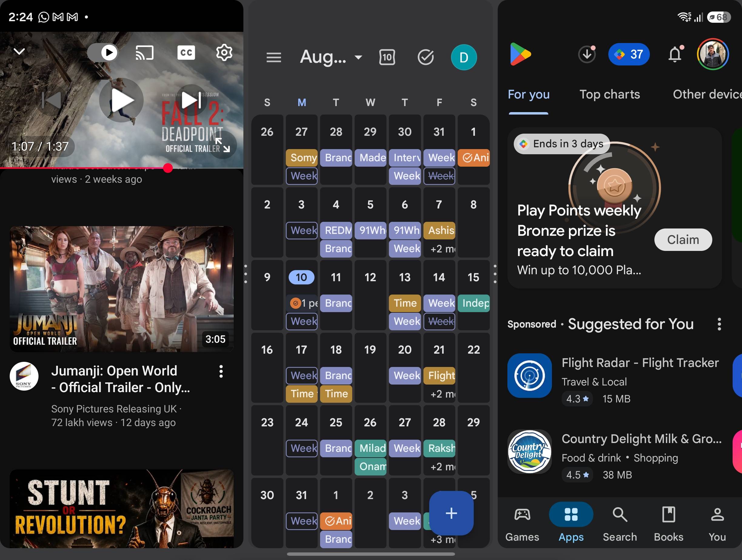The width and height of the screenshot is (742, 560).
Task: Open the Made event on July 29
Action: [x=370, y=158]
